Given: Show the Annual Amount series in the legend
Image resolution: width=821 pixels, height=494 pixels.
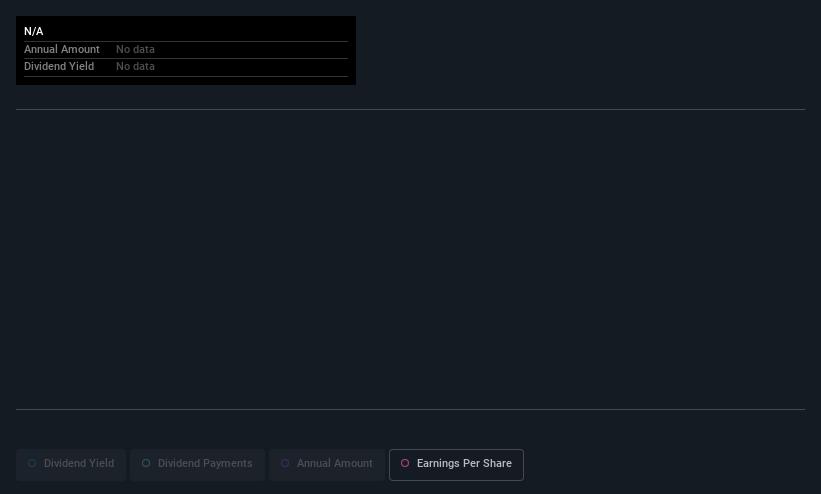Looking at the screenshot, I should [x=327, y=465].
